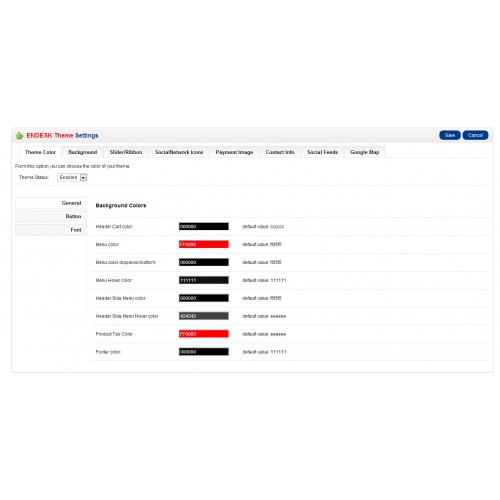Pick the red Menu color swatch
Viewport: 500px width, 500px height.
coord(204,244)
